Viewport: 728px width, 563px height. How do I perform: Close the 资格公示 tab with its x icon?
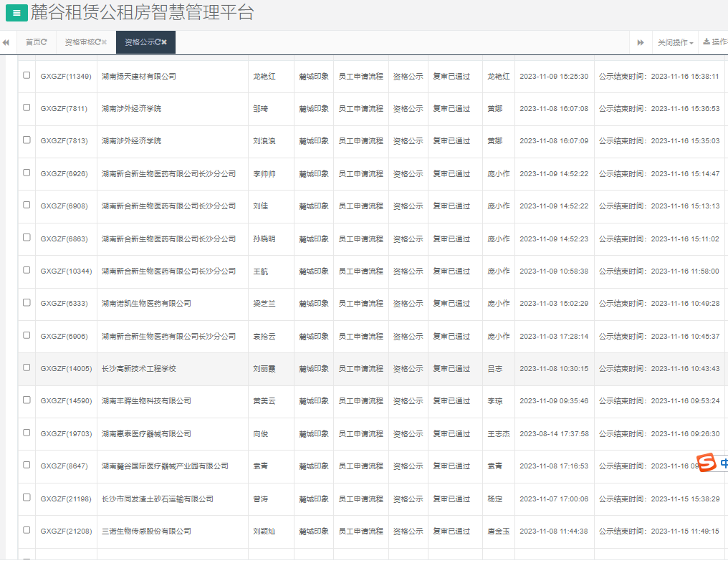point(164,42)
